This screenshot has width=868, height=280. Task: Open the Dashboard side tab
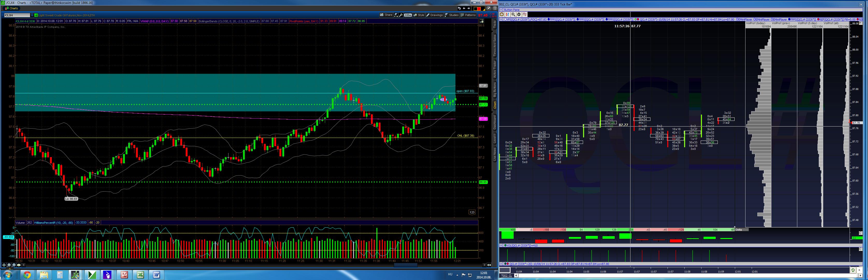[x=495, y=122]
